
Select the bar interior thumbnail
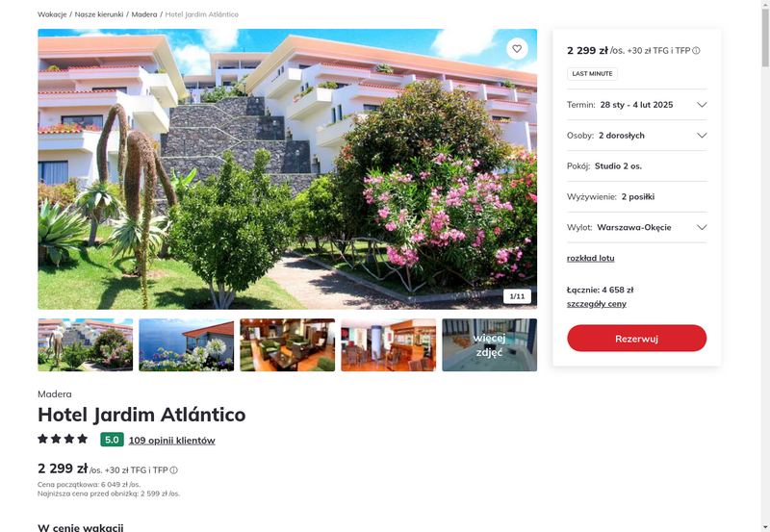click(389, 345)
